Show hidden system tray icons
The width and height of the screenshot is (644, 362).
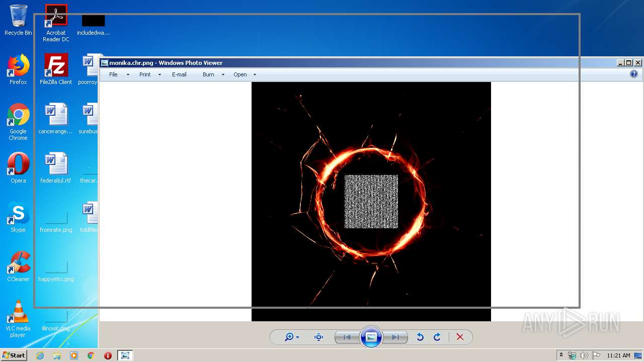561,355
